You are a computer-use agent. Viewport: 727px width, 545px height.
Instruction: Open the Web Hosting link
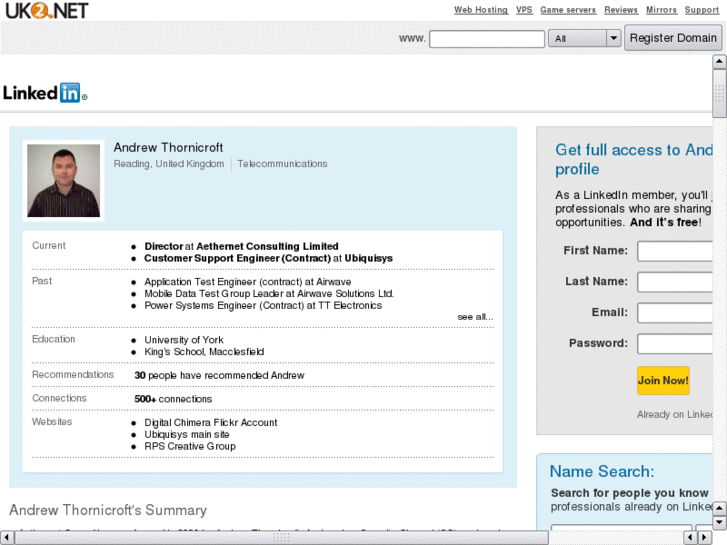click(481, 10)
